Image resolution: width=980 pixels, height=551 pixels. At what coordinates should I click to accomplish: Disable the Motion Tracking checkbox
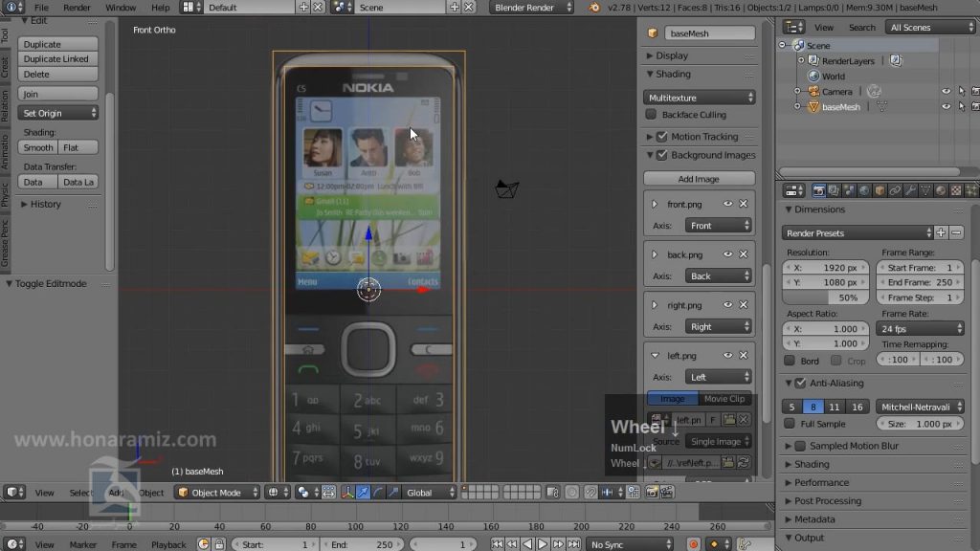click(662, 136)
